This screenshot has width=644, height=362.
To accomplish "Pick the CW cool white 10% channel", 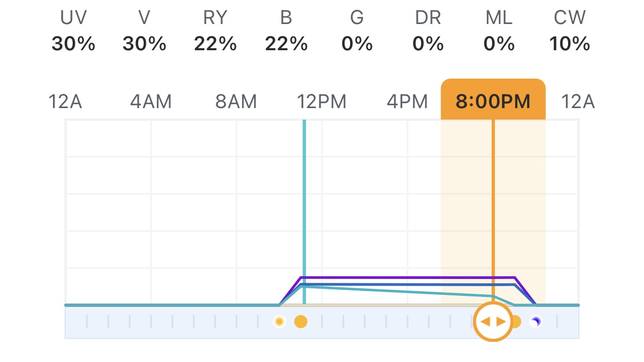I will coord(570,32).
